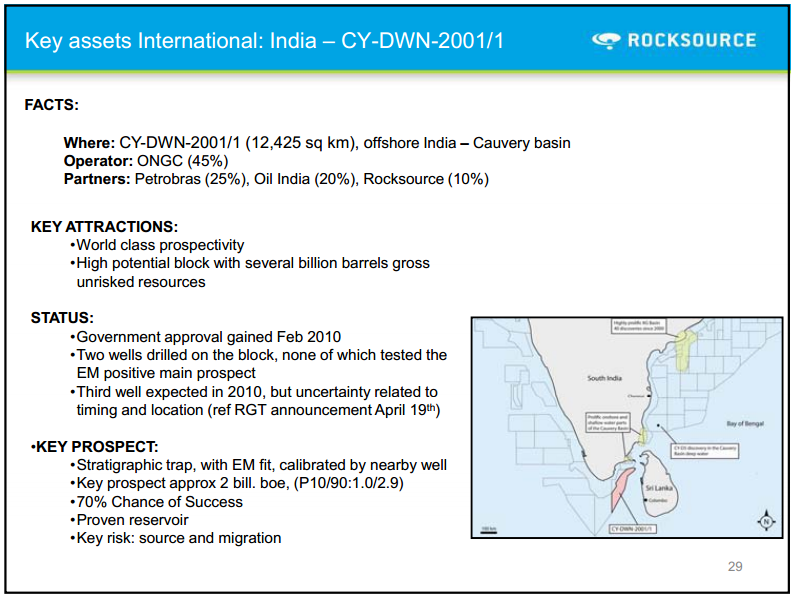Click the 'Sri Lanka' label on the map
This screenshot has height=598, width=796.
click(659, 488)
